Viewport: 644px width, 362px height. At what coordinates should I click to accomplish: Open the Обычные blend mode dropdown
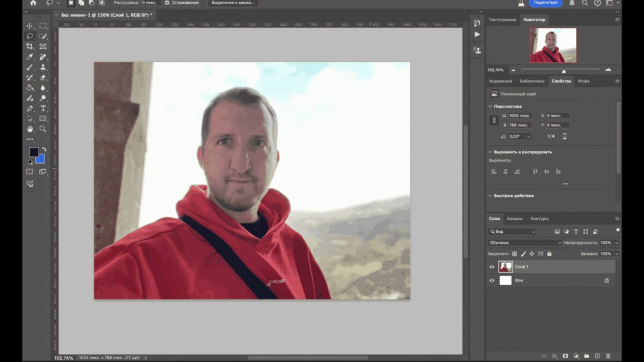(524, 242)
